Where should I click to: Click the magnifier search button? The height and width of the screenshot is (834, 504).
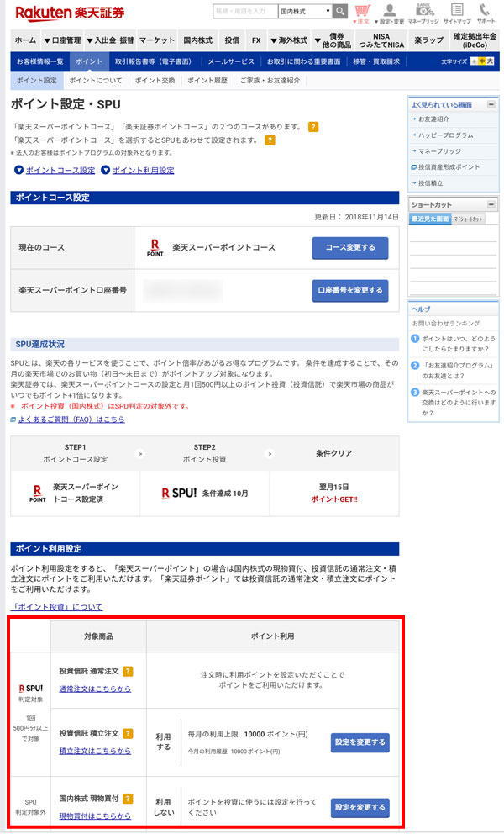point(340,11)
